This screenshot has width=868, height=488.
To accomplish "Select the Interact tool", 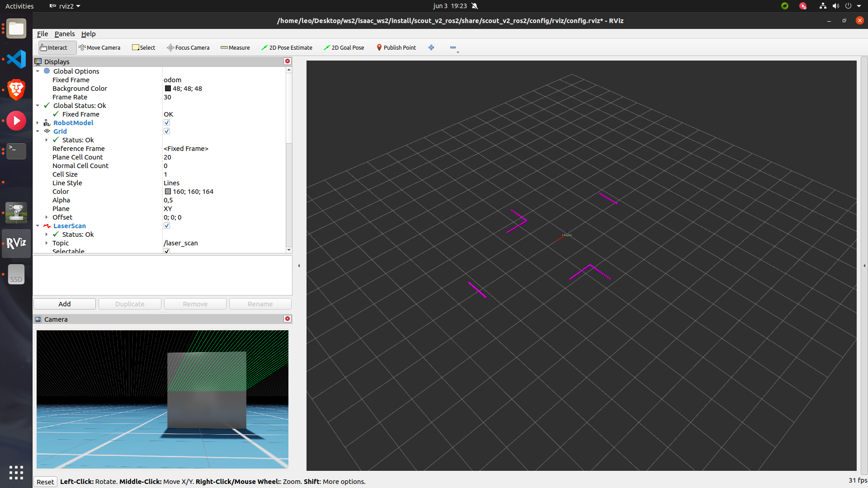I will point(53,47).
